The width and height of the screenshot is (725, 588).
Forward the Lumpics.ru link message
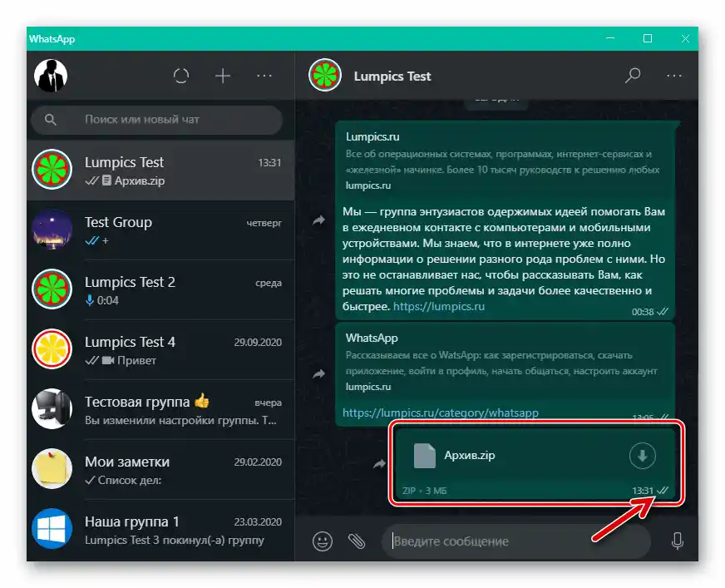coord(318,220)
